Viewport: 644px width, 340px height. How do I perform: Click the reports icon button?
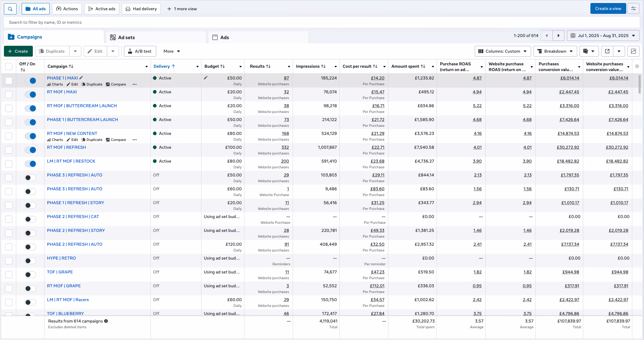pos(586,51)
